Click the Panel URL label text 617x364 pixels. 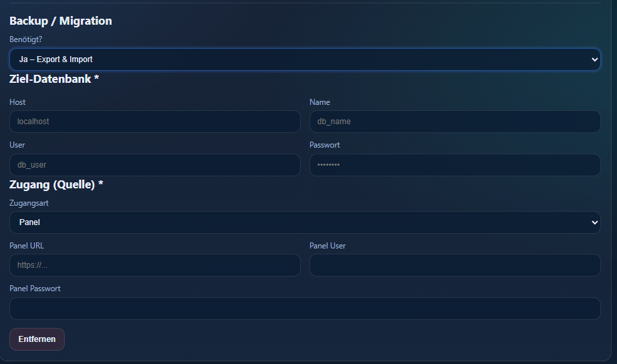(x=27, y=246)
